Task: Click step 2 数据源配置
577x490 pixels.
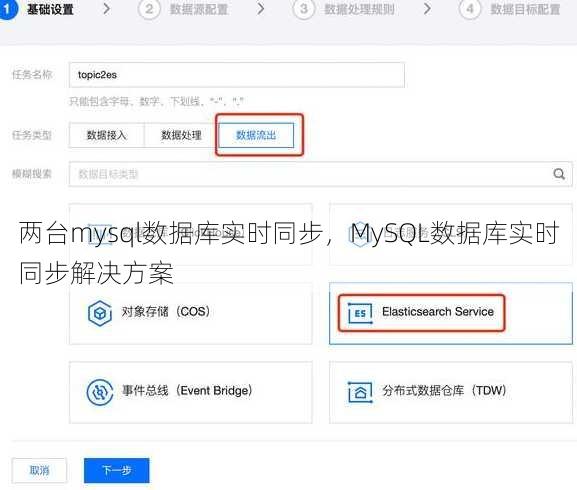Action: coord(183,9)
